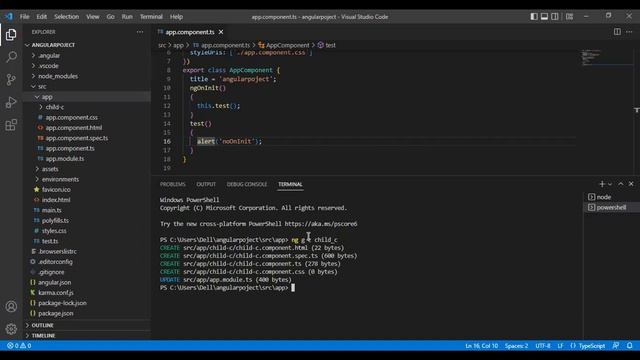
Task: Open the Explorer view in activity bar
Action: click(x=11, y=35)
